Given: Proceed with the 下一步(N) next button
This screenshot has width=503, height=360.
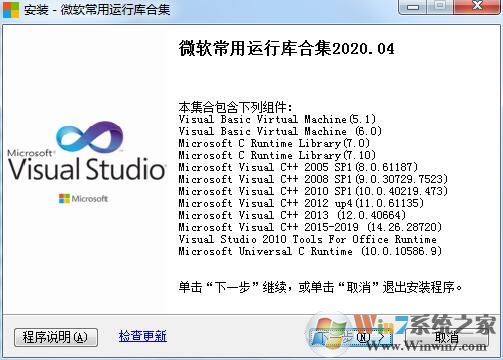Looking at the screenshot, I should click(x=351, y=337).
